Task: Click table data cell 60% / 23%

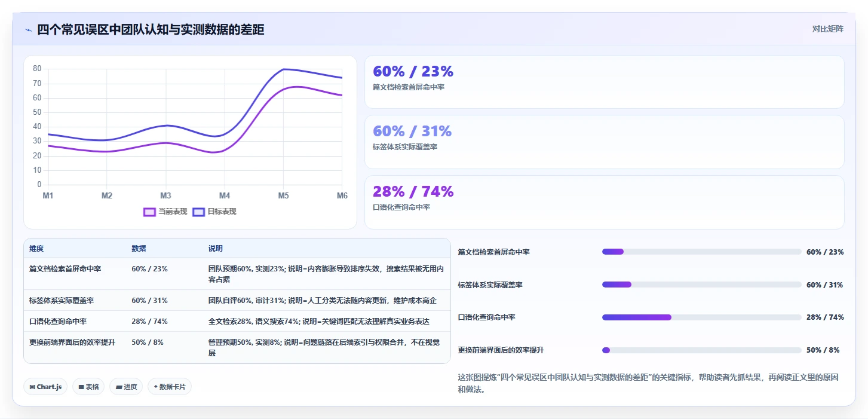Action: click(x=149, y=269)
